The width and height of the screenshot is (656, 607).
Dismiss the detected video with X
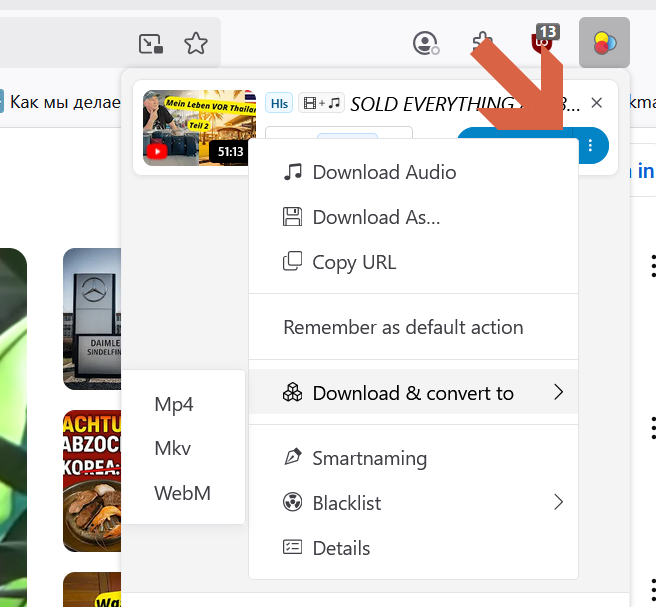pyautogui.click(x=597, y=102)
